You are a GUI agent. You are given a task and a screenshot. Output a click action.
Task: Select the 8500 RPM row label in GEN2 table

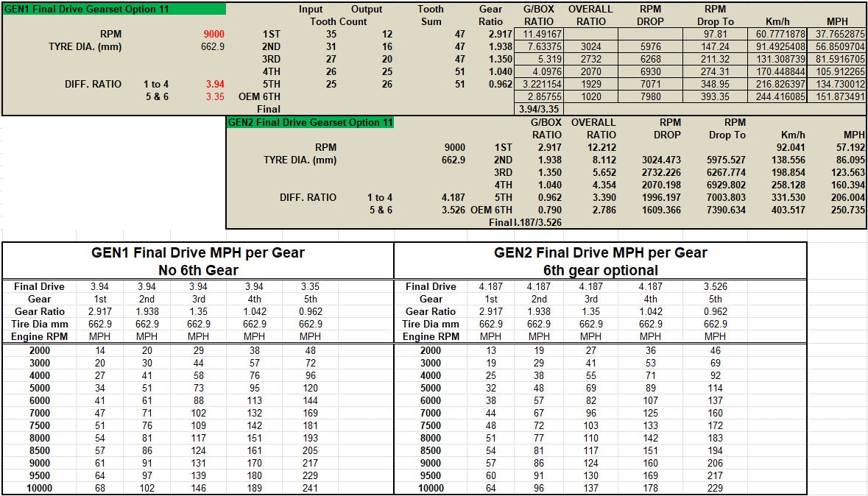point(431,450)
